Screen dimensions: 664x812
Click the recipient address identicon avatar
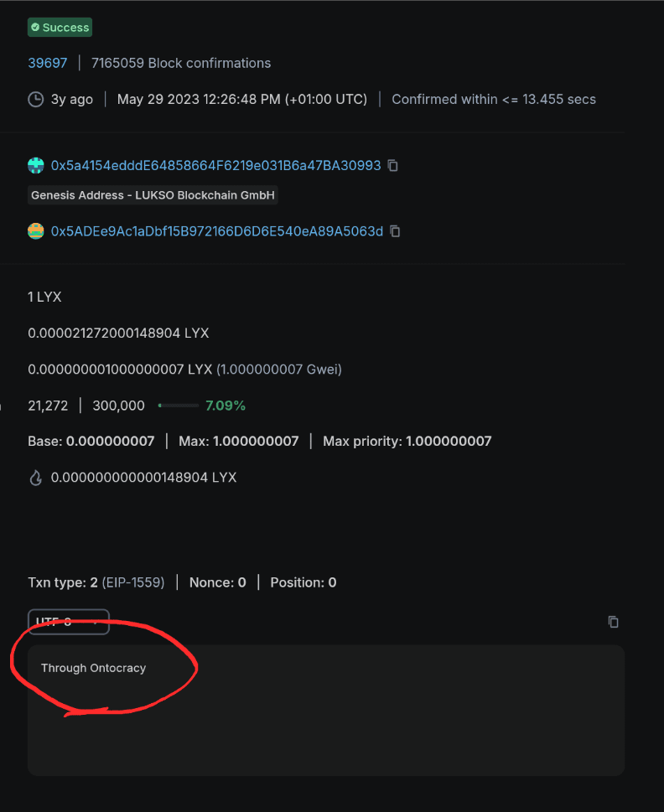(x=36, y=231)
